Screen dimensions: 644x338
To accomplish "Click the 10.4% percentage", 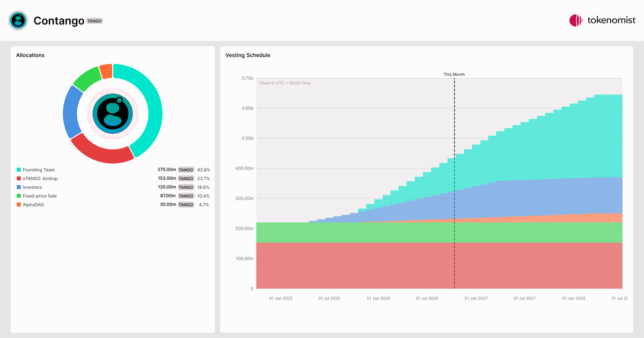I will pyautogui.click(x=203, y=196).
